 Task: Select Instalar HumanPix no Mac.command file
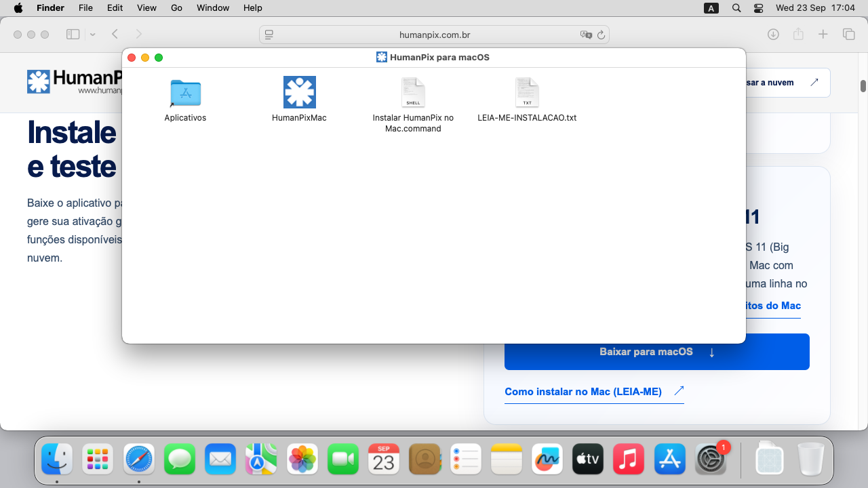click(413, 93)
